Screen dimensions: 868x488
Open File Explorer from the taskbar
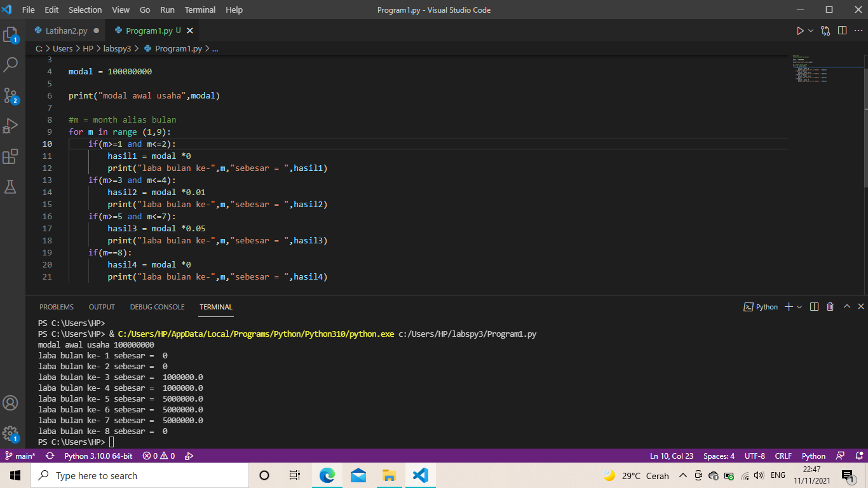pos(389,475)
